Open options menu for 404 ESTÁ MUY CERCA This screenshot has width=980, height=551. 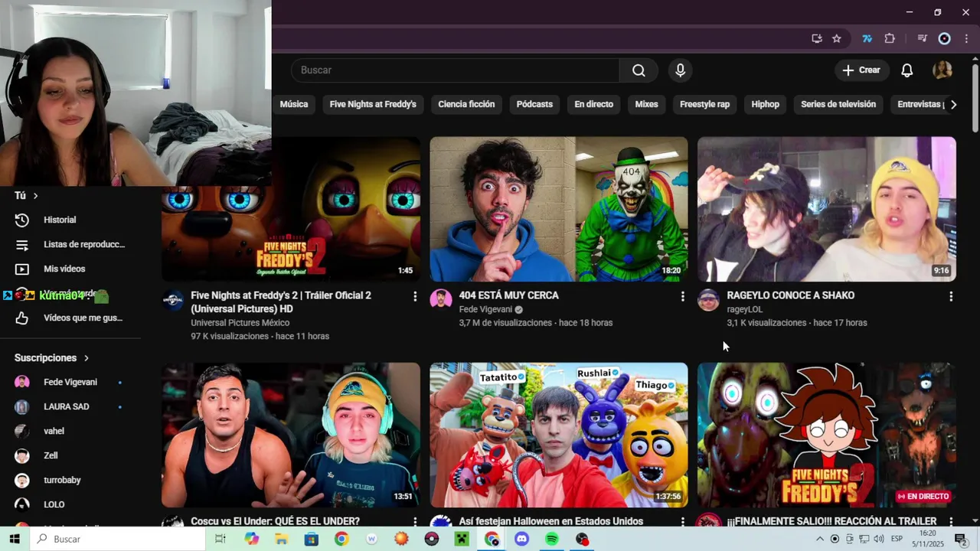[683, 296]
